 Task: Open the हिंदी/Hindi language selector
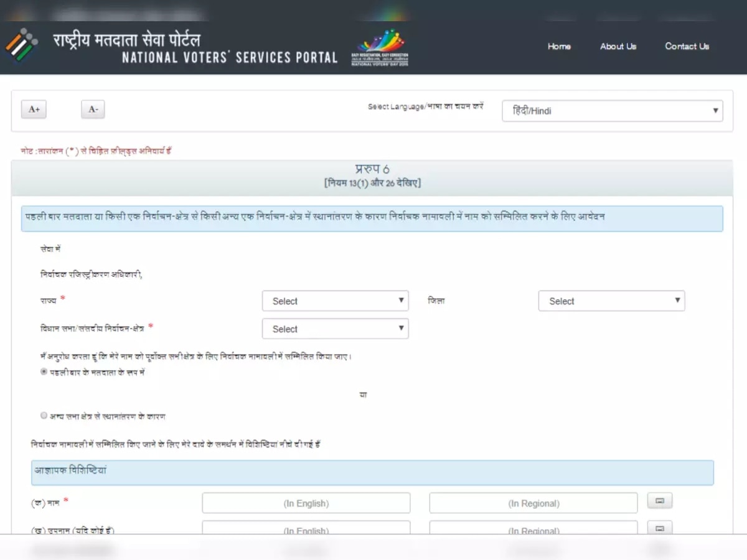click(x=612, y=111)
